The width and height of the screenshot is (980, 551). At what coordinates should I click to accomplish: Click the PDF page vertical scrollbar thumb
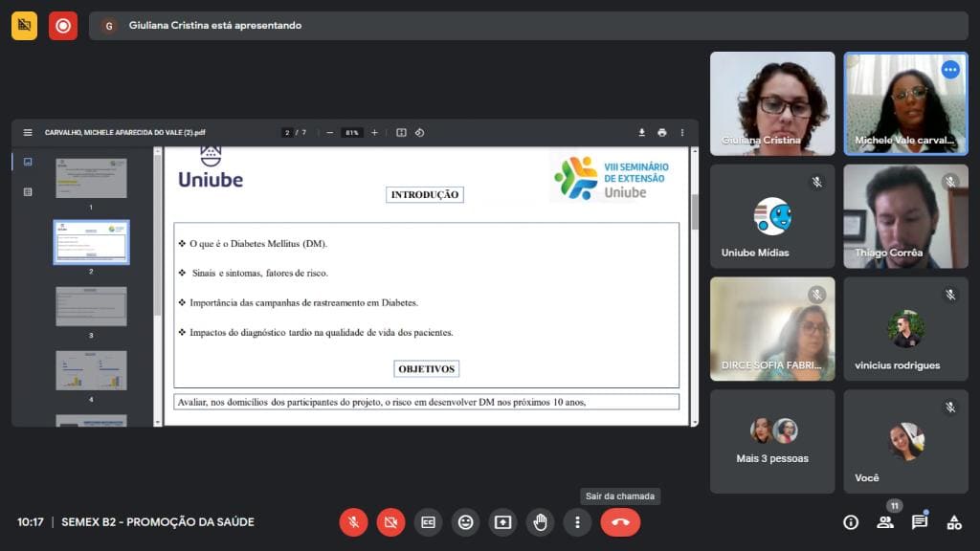click(x=695, y=211)
